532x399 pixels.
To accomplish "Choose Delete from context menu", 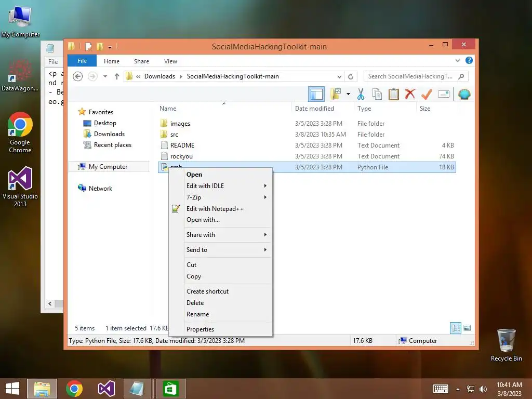I will point(220,303).
